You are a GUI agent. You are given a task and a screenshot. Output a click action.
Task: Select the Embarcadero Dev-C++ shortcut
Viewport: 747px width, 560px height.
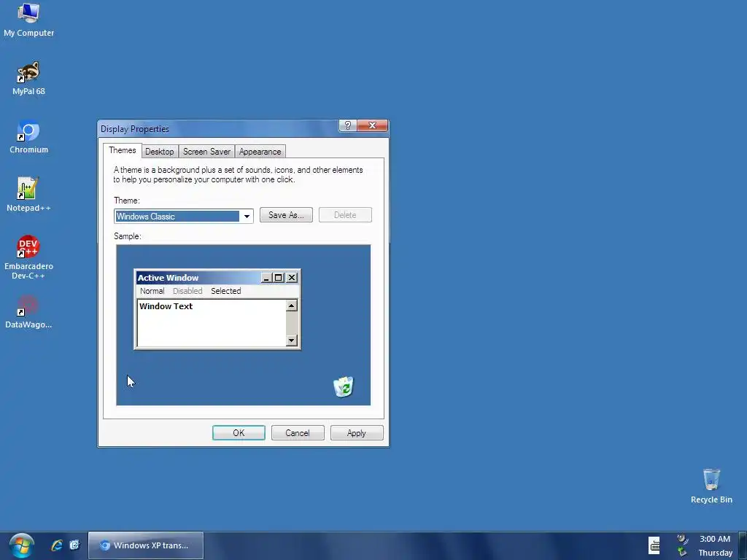coord(28,257)
